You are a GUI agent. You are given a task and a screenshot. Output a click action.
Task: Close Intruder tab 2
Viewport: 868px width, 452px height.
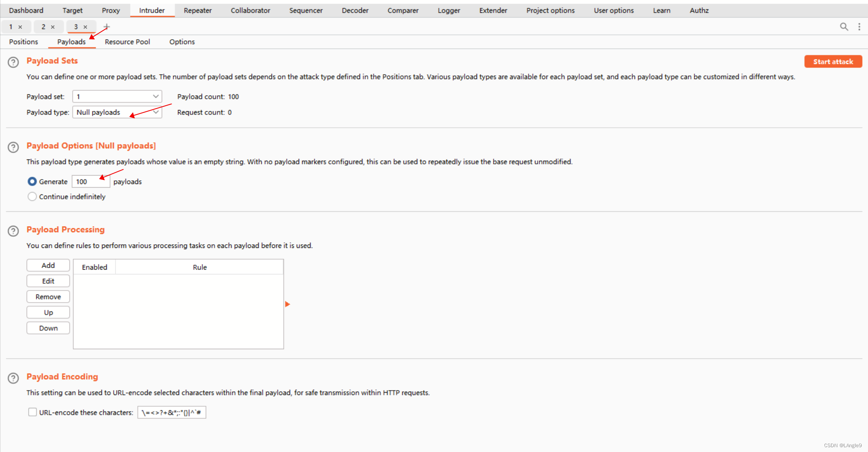pos(53,27)
